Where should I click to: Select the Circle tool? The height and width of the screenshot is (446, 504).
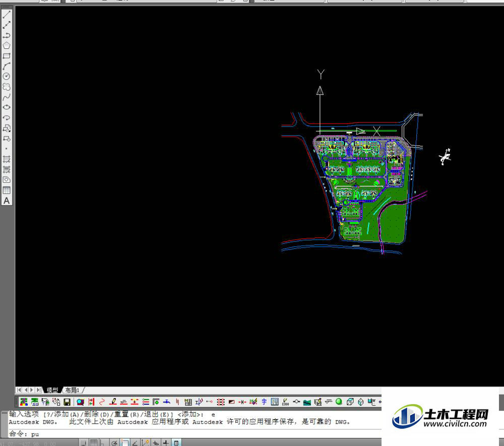coord(7,76)
